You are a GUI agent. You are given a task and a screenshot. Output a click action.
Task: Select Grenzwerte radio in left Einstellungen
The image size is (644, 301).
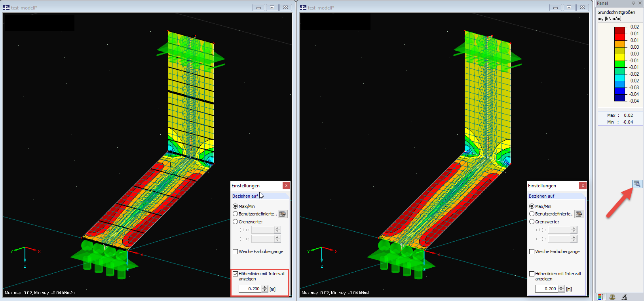coord(235,222)
